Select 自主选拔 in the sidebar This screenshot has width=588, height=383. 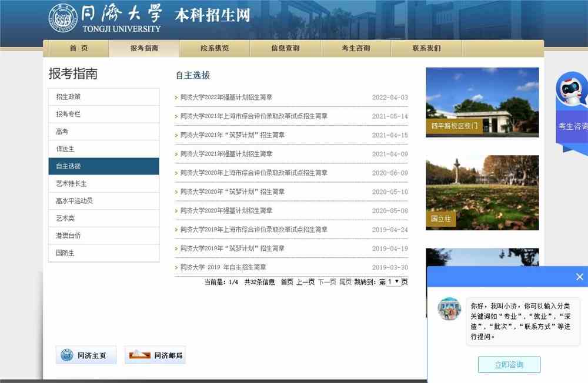tap(104, 166)
